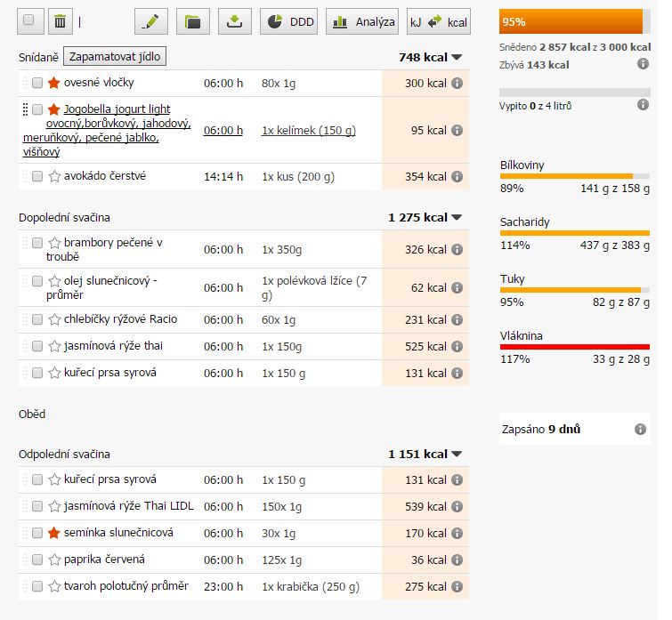This screenshot has width=672, height=620.
Task: Check the Jogobella jogurt light checkbox
Action: coord(37,109)
